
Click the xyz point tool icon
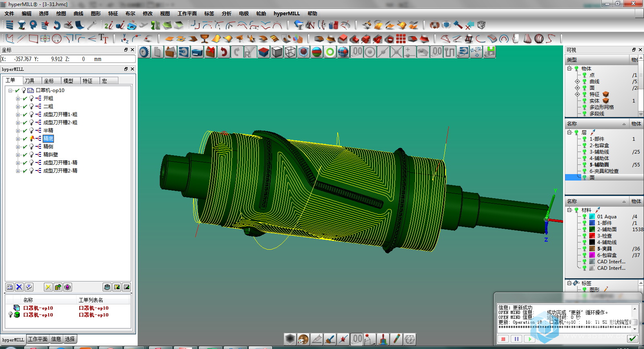tap(125, 39)
